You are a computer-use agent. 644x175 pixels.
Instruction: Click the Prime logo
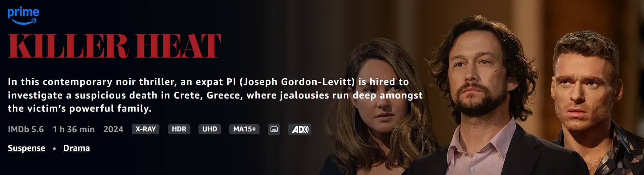(x=23, y=16)
